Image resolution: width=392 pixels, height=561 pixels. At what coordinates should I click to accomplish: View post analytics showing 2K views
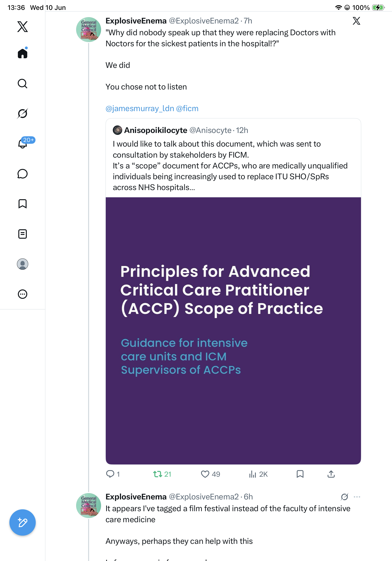coord(258,474)
